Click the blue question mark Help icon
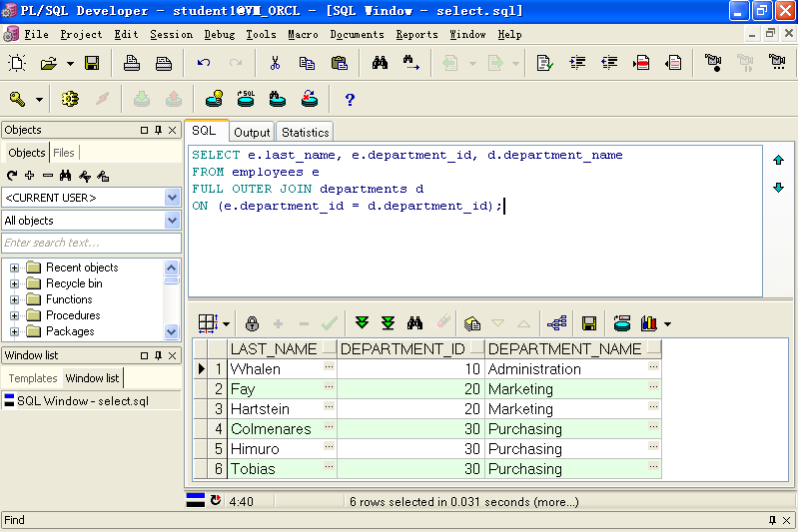This screenshot has height=532, width=798. (x=350, y=99)
